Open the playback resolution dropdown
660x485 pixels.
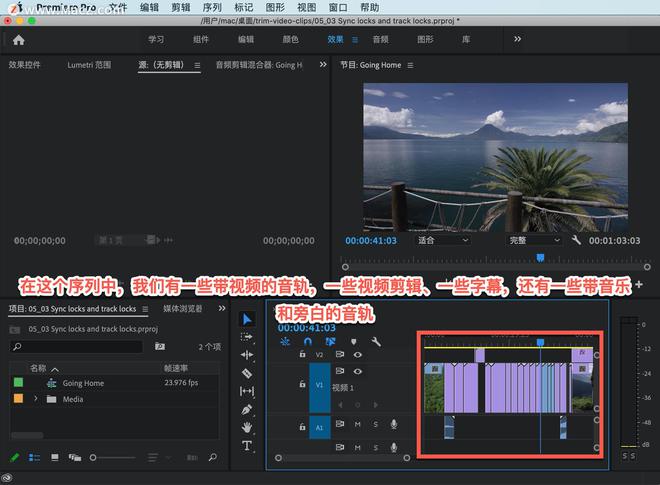[x=534, y=240]
